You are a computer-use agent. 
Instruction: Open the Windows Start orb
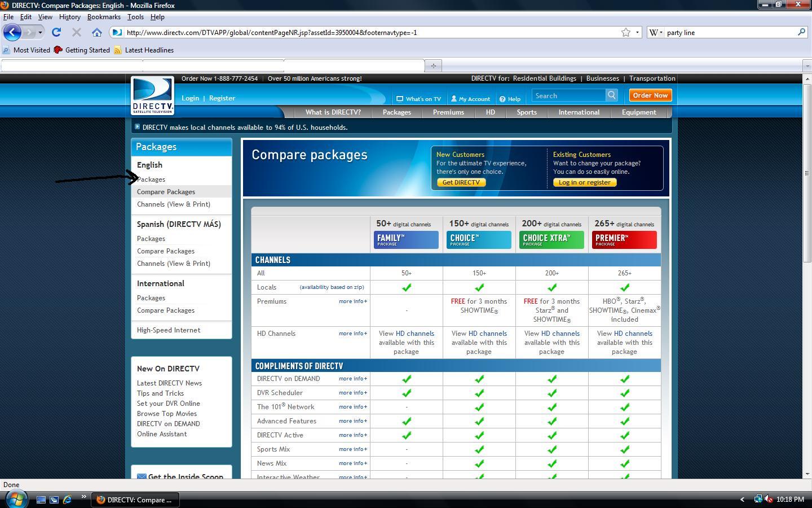coord(16,499)
